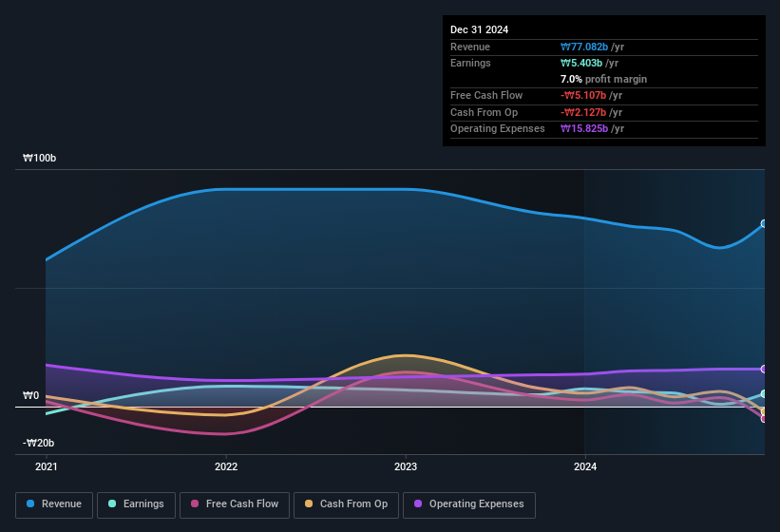Click the ₩0 y-axis label

click(x=30, y=395)
